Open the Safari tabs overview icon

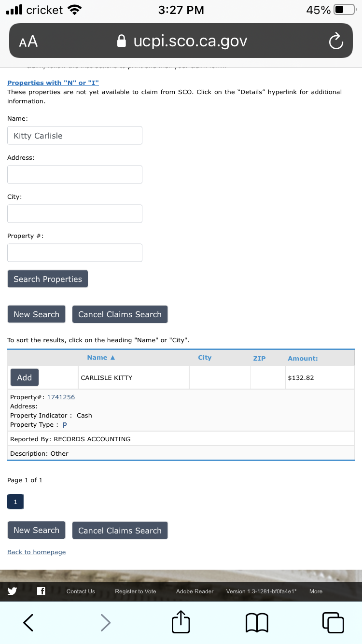pos(333,622)
